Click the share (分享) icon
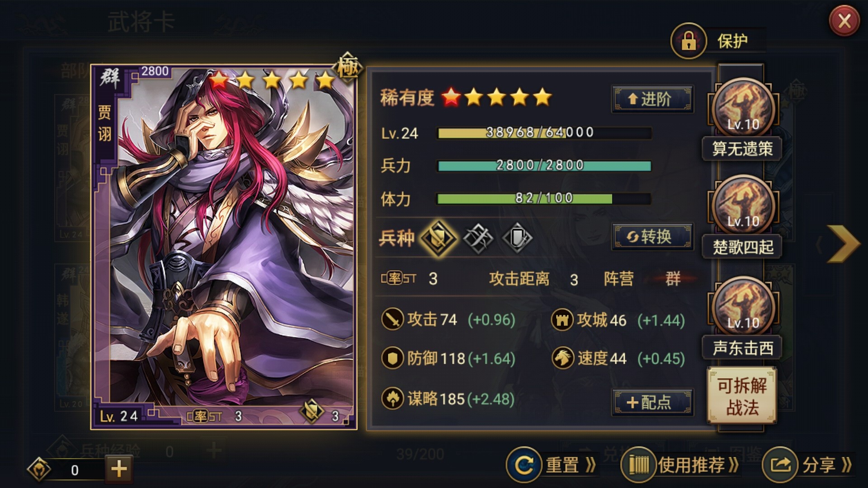 point(780,465)
